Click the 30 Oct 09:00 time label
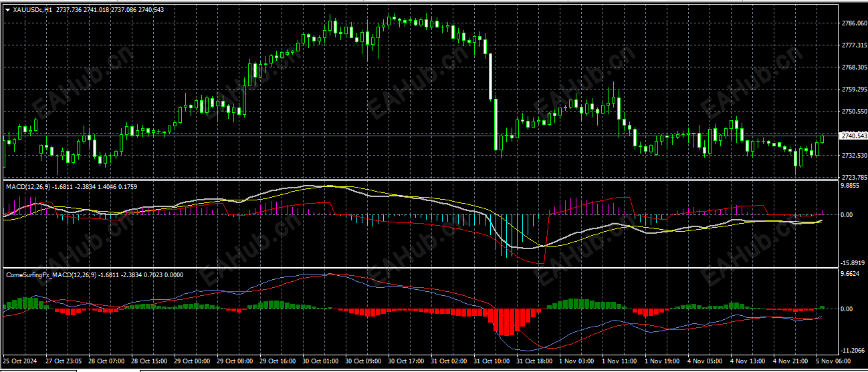Screen dimensions: 868x372 (x=362, y=361)
